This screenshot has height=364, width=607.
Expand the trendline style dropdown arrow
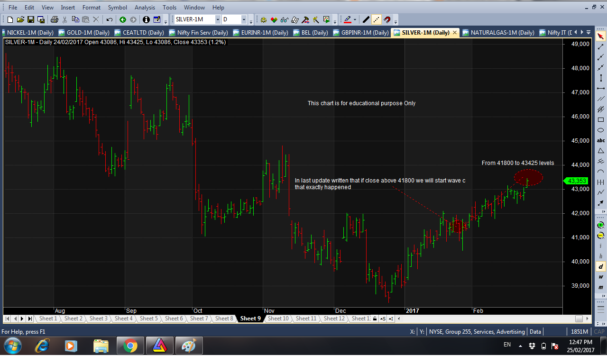click(354, 19)
